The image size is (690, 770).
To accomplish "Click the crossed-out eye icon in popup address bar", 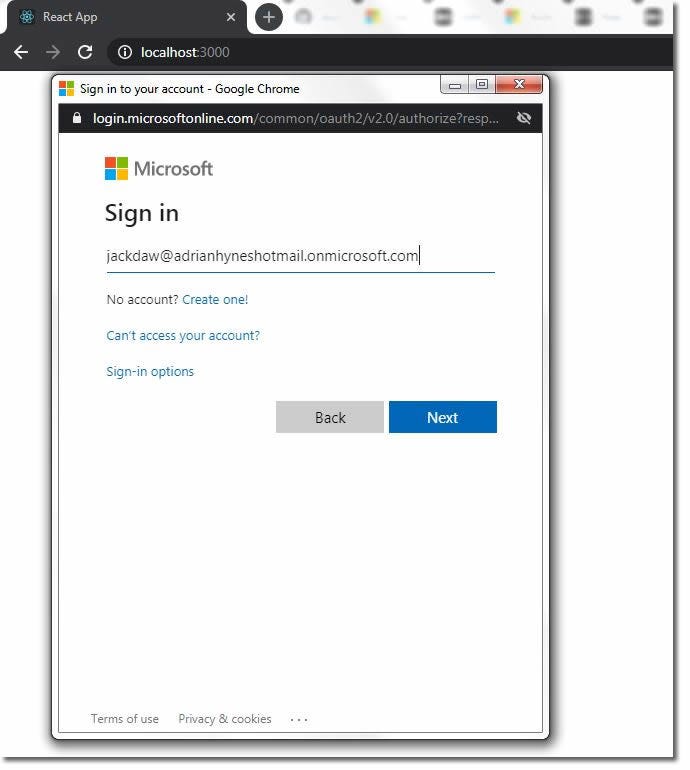I will 524,118.
